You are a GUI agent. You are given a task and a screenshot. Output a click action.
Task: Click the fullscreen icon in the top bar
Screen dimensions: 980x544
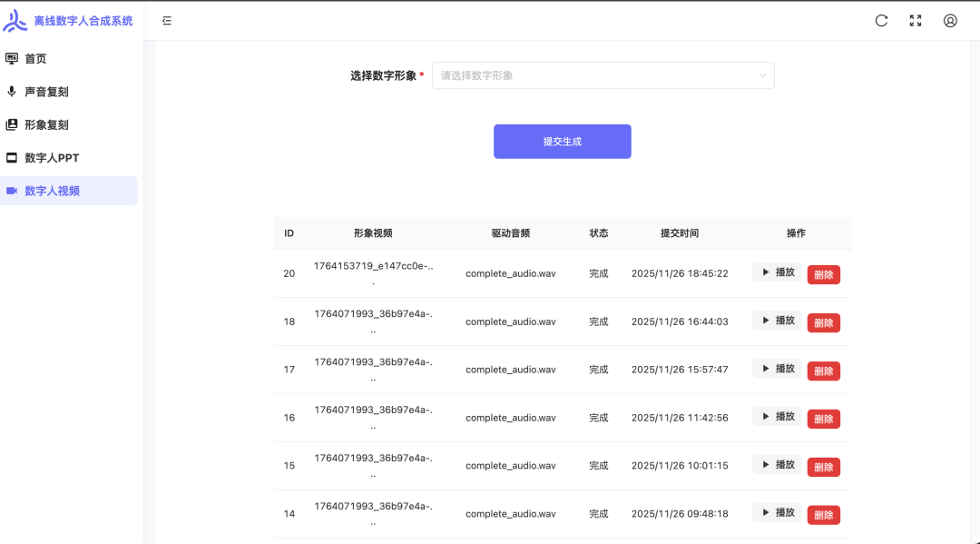(916, 20)
